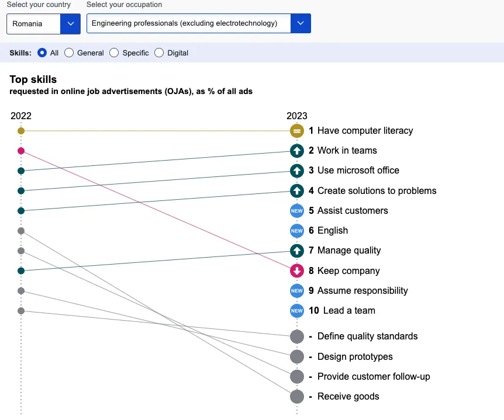Click the pink 2022 dot in second position
Viewport: 504px width, 420px height.
point(21,151)
